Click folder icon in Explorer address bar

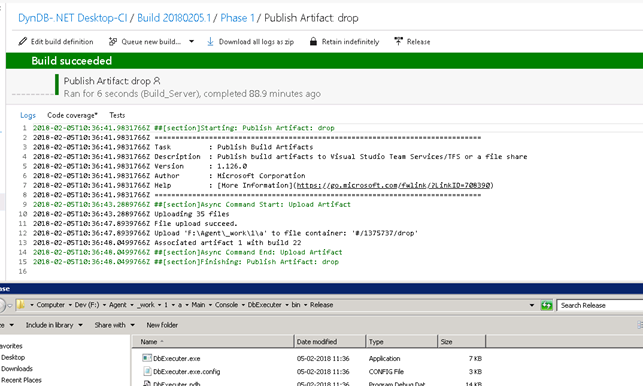click(21, 305)
